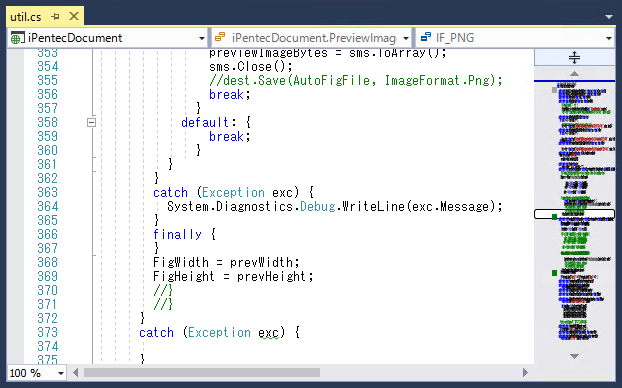Open the document list dropdown arrow

click(609, 17)
